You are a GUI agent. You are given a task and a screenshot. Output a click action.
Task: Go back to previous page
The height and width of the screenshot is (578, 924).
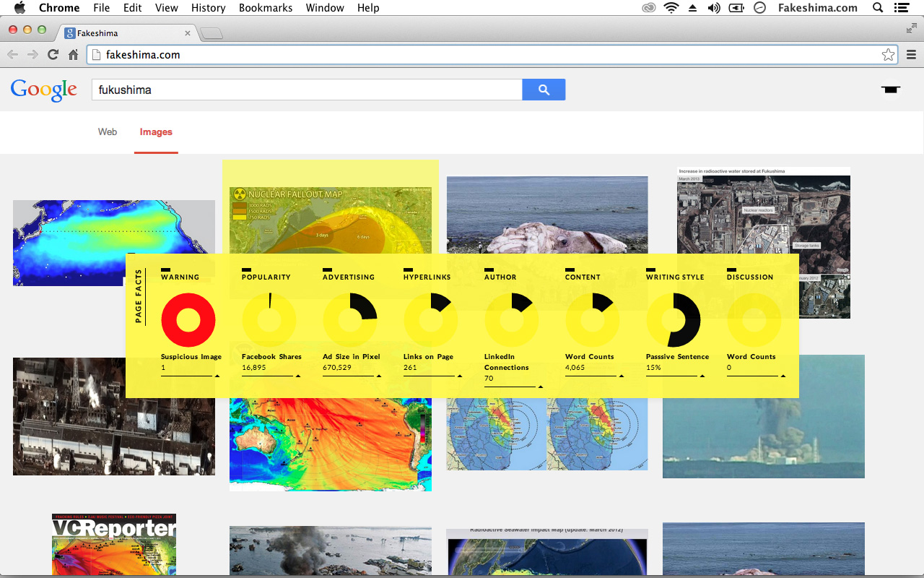(x=12, y=54)
